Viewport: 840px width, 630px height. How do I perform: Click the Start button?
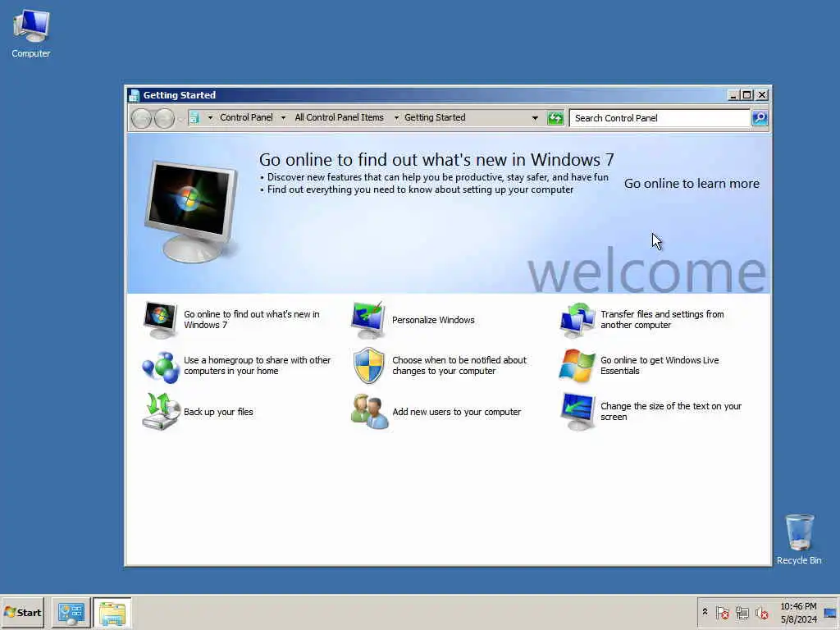[22, 613]
